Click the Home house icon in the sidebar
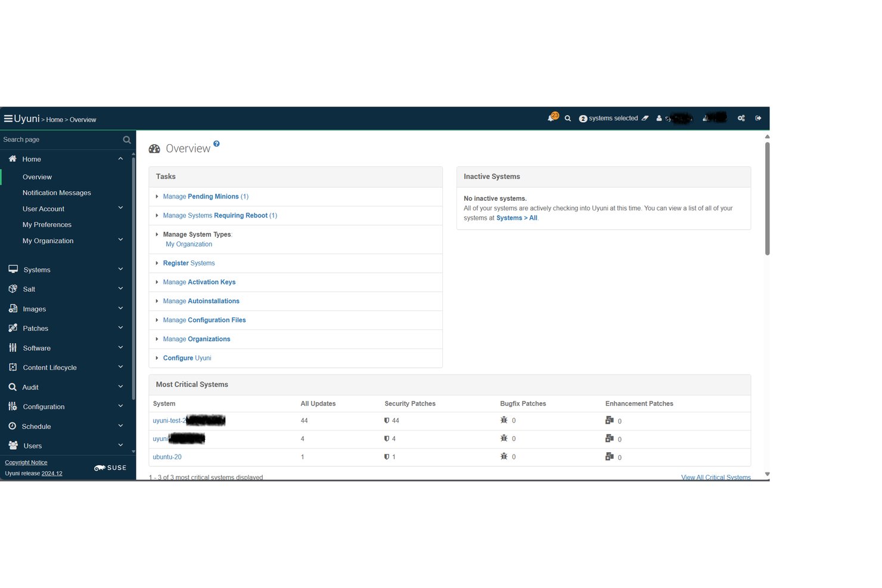882x588 pixels. coord(13,158)
